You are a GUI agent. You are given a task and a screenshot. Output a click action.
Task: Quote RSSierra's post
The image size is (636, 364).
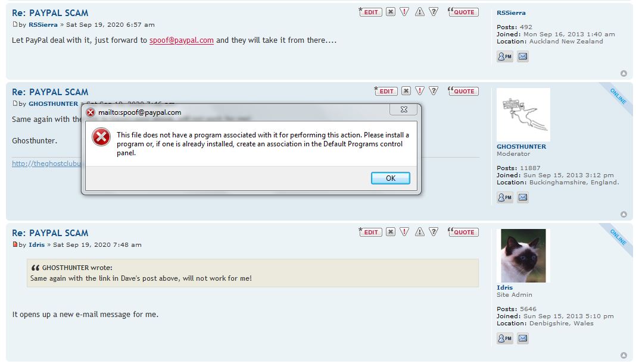pos(463,12)
